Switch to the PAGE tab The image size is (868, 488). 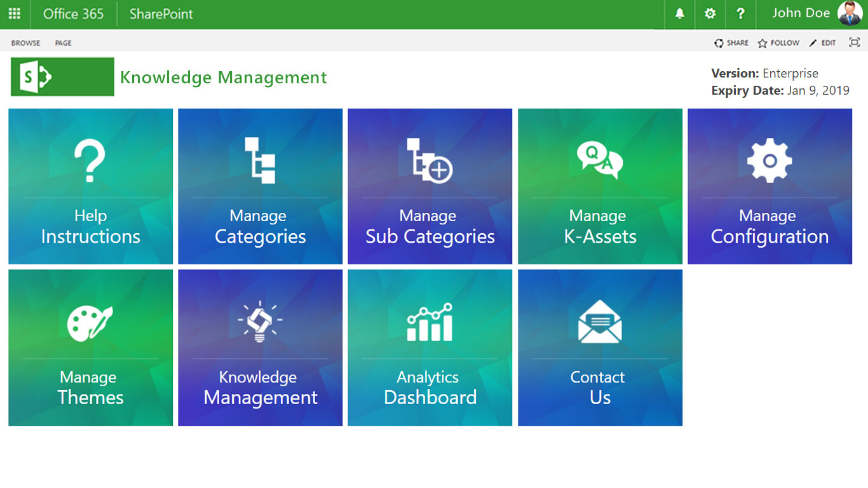click(x=62, y=43)
